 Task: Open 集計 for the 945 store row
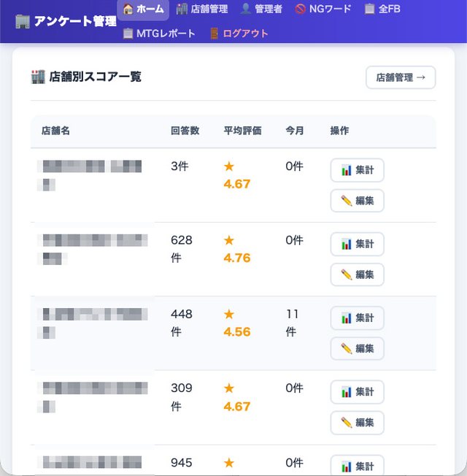[x=357, y=465]
